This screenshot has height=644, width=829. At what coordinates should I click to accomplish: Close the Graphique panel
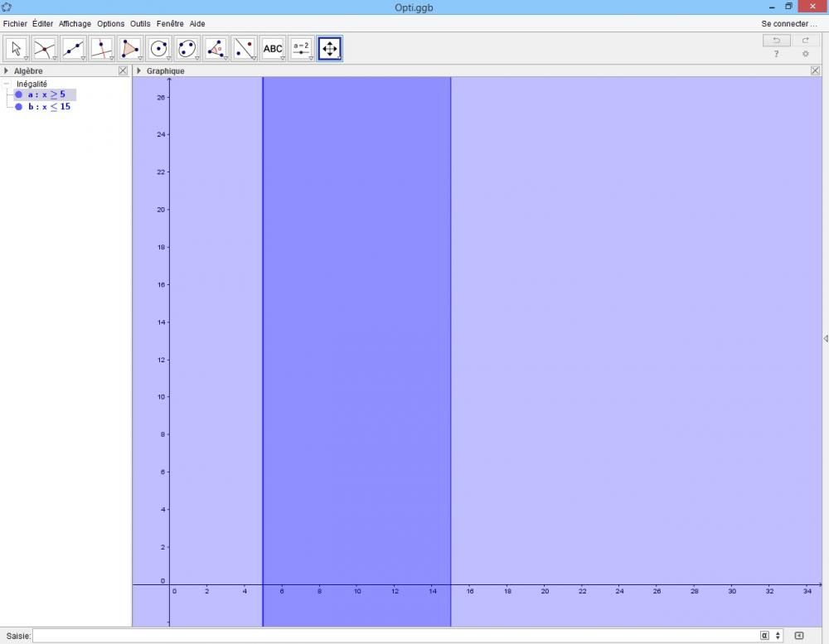[815, 70]
